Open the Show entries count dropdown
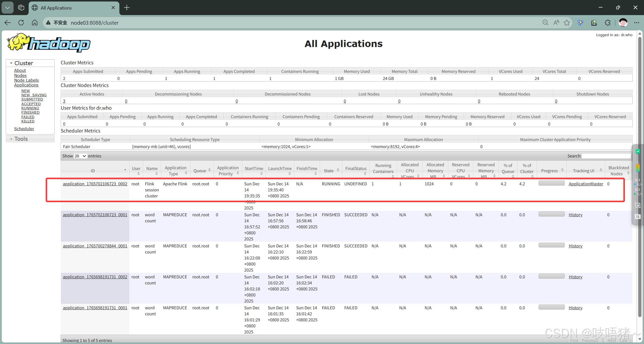Viewport: 644px width, 344px height. [80, 156]
